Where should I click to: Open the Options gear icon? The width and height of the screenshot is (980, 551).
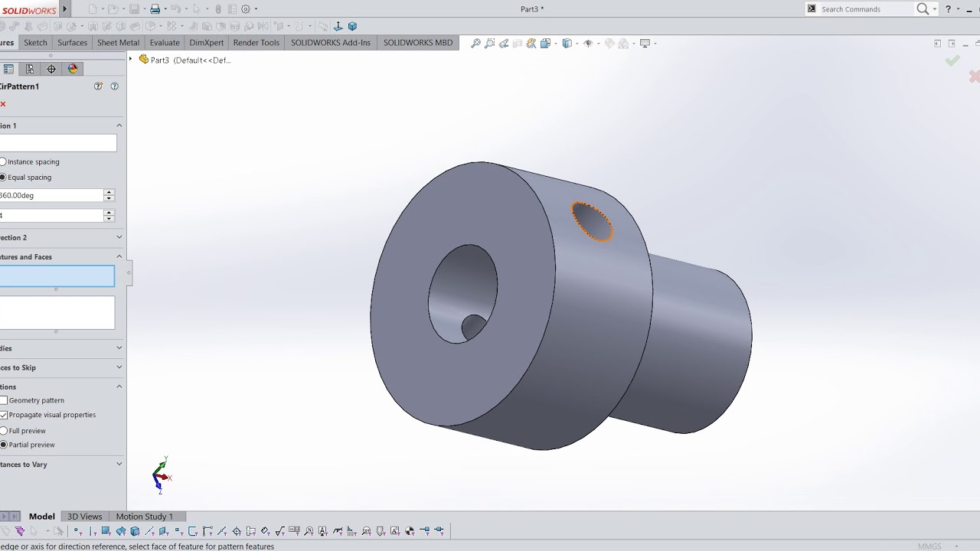click(x=246, y=9)
